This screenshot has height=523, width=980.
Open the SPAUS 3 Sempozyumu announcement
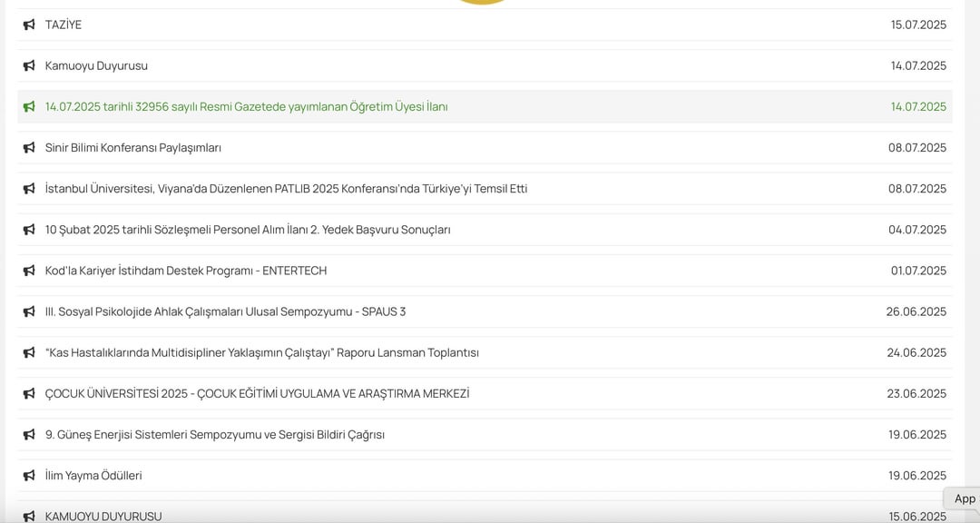[x=225, y=311]
